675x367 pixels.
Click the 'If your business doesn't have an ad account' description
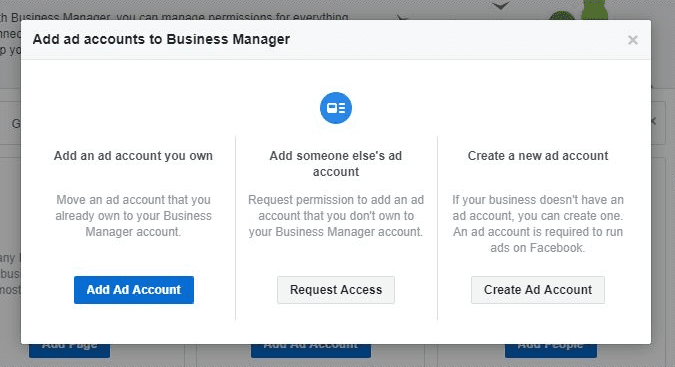point(538,224)
